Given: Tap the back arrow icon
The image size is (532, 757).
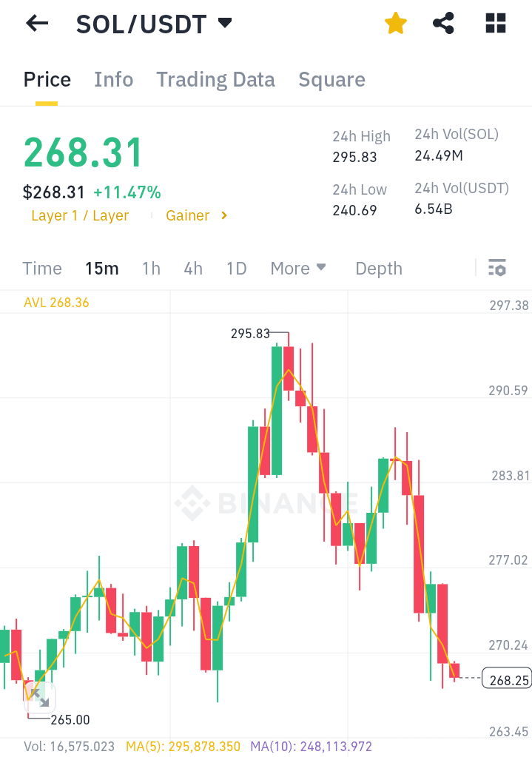Looking at the screenshot, I should (36, 24).
